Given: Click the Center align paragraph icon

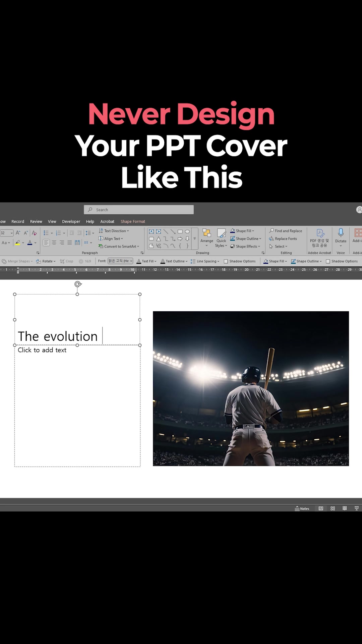Looking at the screenshot, I should click(x=54, y=243).
